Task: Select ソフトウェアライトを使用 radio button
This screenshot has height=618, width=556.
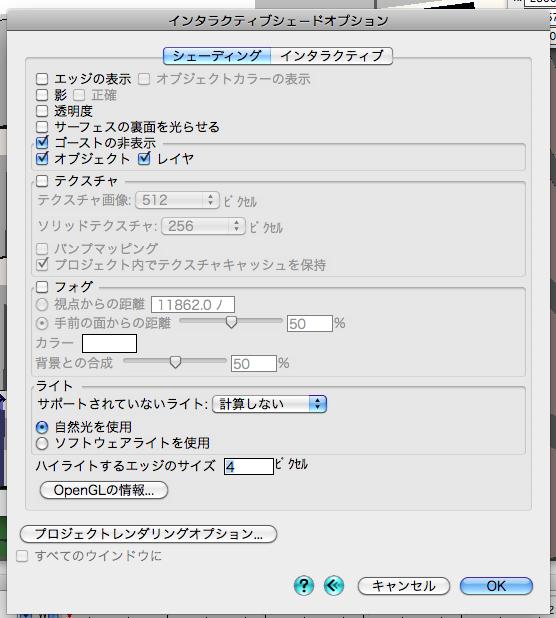Action: 42,443
